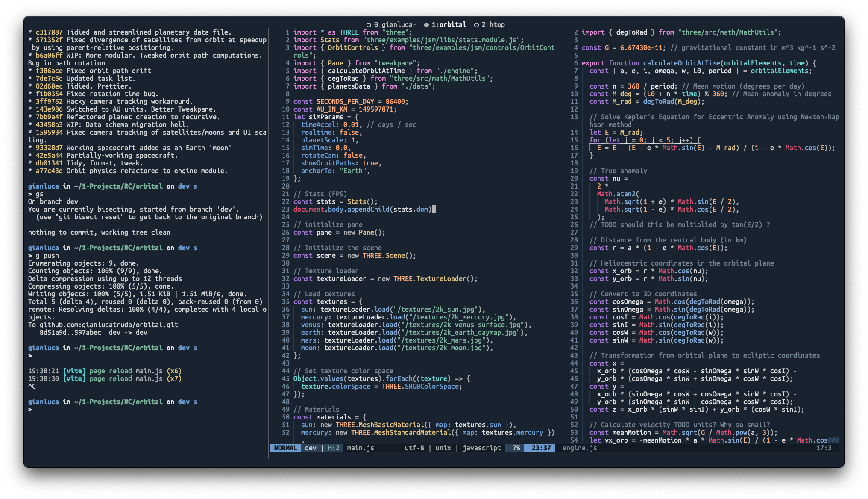Click the shell prompt above the vite pane

30,355
